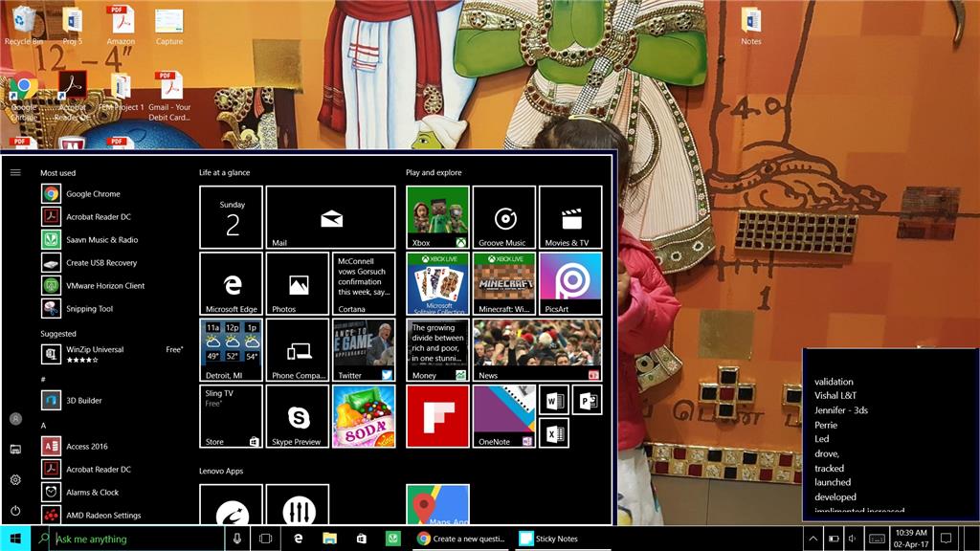Switch to Sticky Notes on the taskbar
This screenshot has width=980, height=551.
point(563,539)
